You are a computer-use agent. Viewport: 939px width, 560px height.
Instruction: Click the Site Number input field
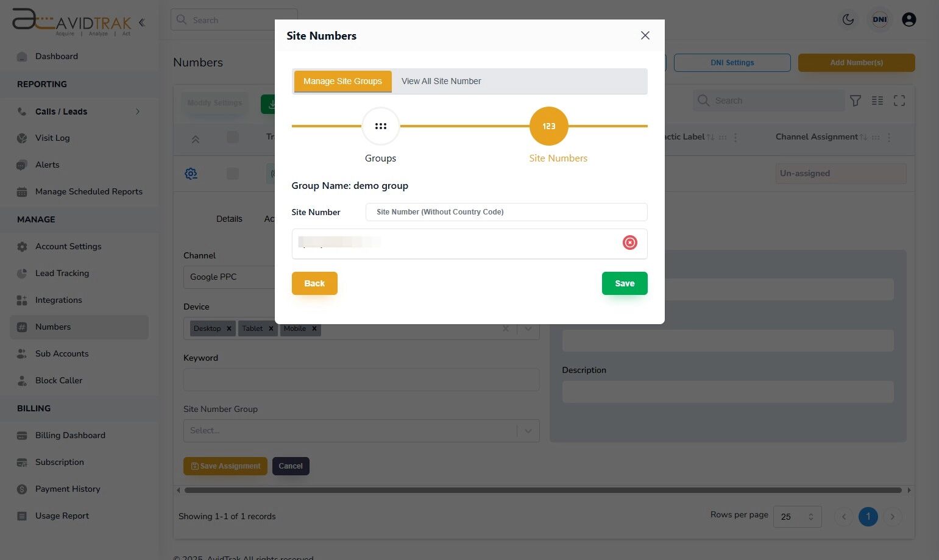[x=506, y=212]
